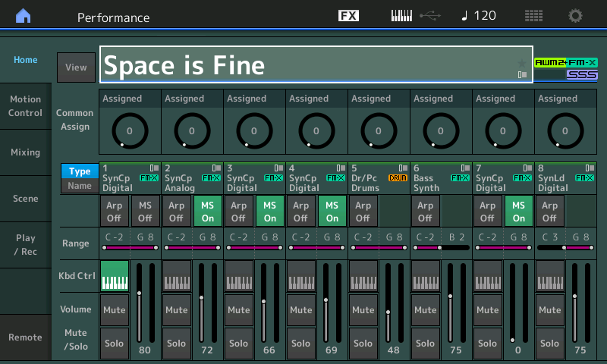The width and height of the screenshot is (607, 364).
Task: Enable Kbd Ctrl keyboard icon for Part 2
Action: [176, 276]
